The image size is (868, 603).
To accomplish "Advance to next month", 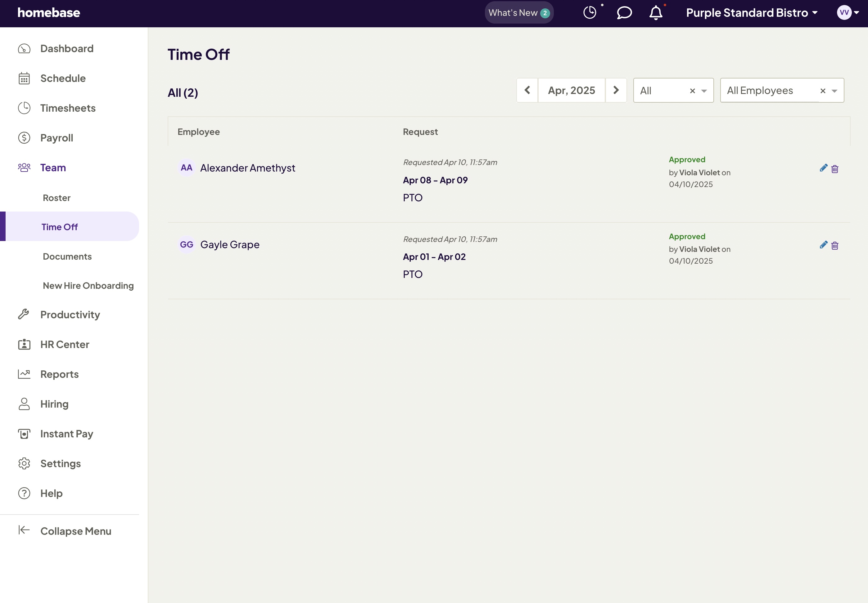I will pyautogui.click(x=616, y=90).
